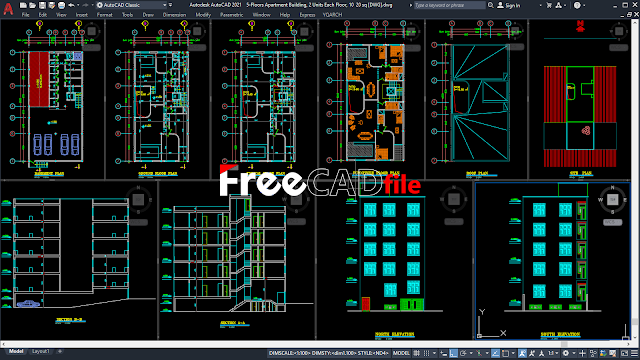
Task: Click the Sign In button
Action: click(509, 5)
